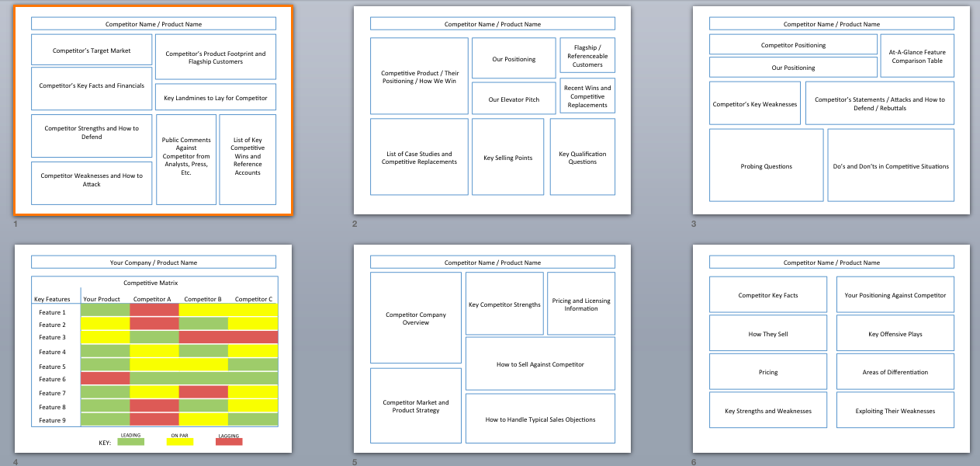Click the "Areas of Differentiation" box
The height and width of the screenshot is (466, 980).
tap(895, 372)
